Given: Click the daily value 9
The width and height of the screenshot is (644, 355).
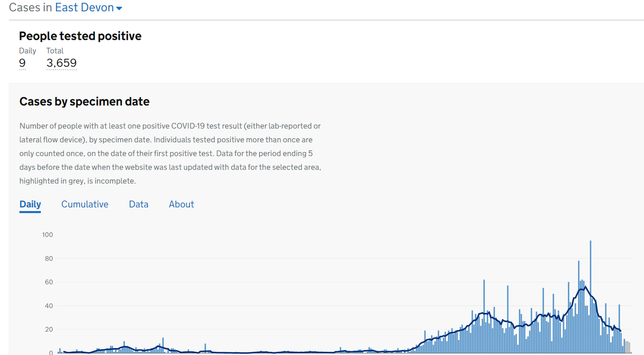Looking at the screenshot, I should (x=22, y=63).
